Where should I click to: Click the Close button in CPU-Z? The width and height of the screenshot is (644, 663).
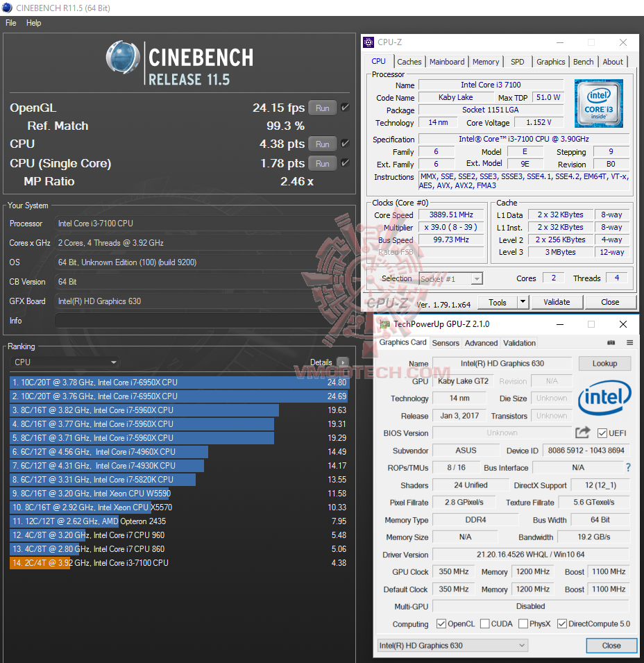tap(610, 302)
